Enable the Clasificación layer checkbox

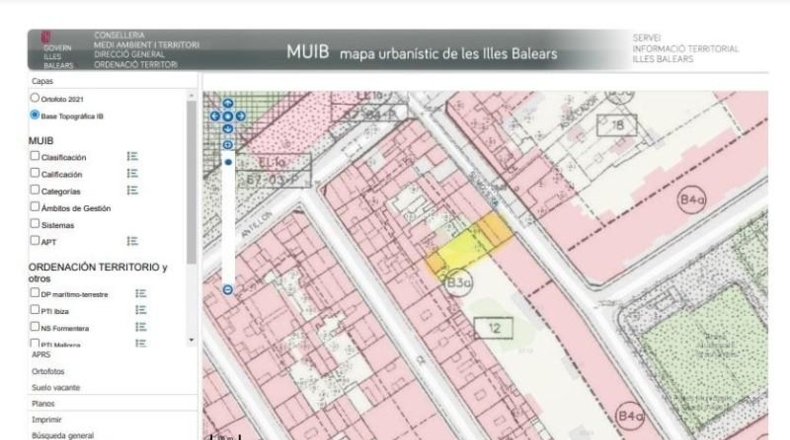click(35, 156)
